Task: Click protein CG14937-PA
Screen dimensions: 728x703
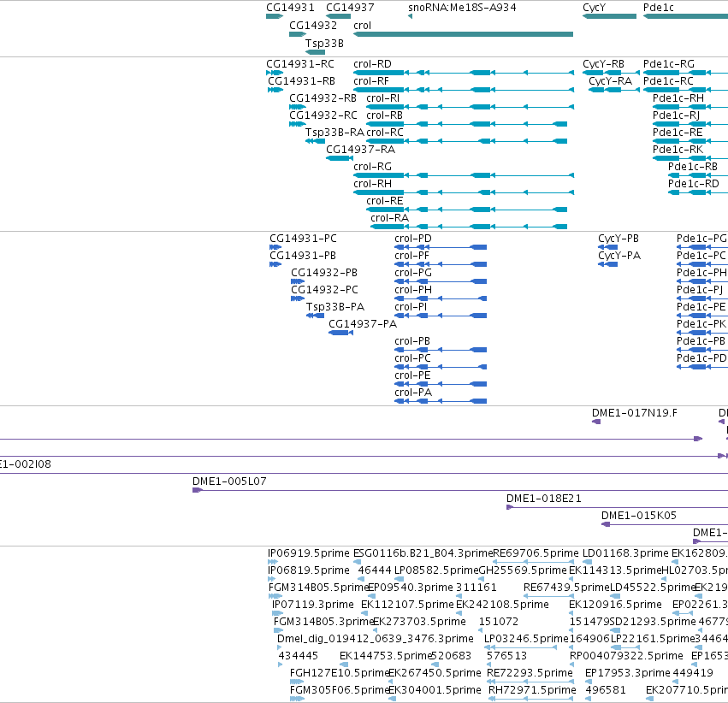Action: click(363, 324)
